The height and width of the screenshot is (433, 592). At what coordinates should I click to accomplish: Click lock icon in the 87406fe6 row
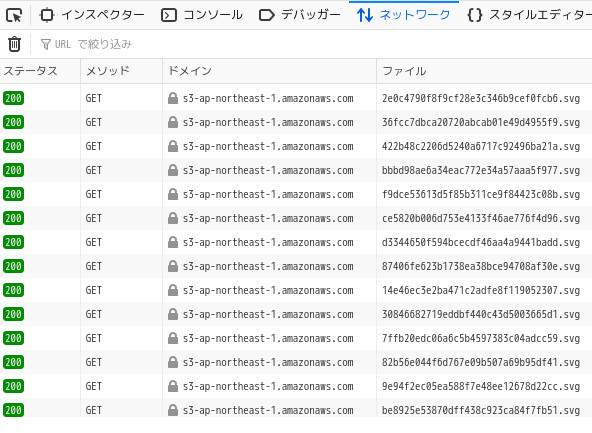[173, 266]
